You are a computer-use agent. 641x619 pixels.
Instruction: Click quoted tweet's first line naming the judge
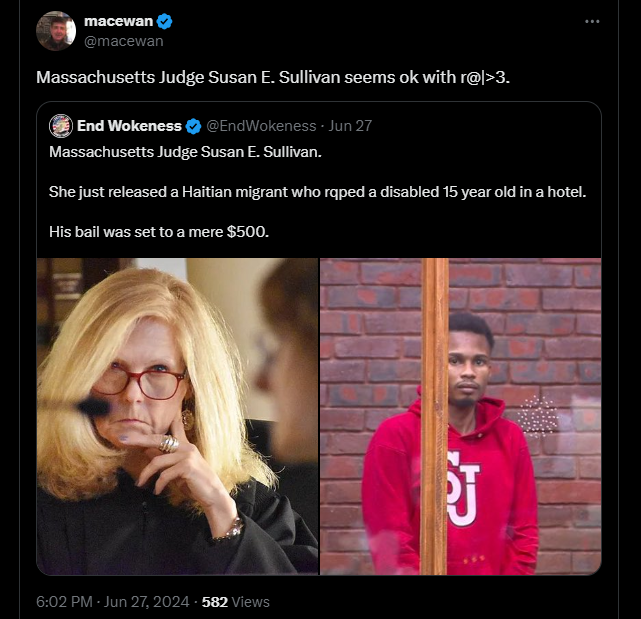pos(185,151)
